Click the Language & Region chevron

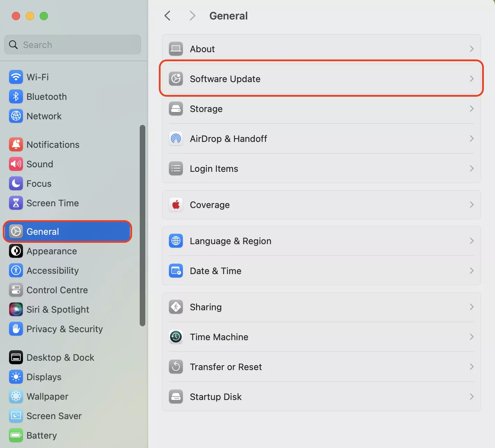pyautogui.click(x=472, y=241)
